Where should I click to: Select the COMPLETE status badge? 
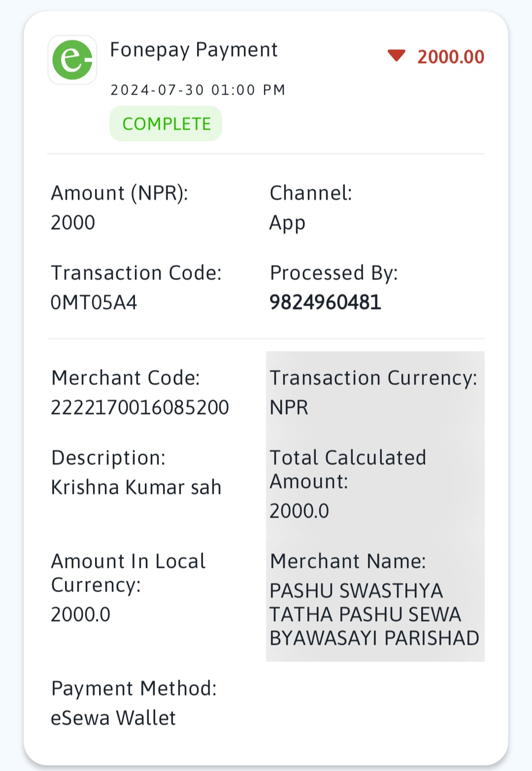point(166,124)
